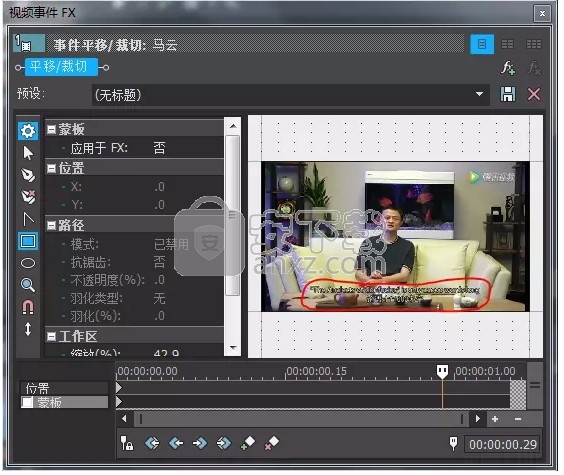564x475 pixels.
Task: Click timeline track height handle
Action: [535, 385]
